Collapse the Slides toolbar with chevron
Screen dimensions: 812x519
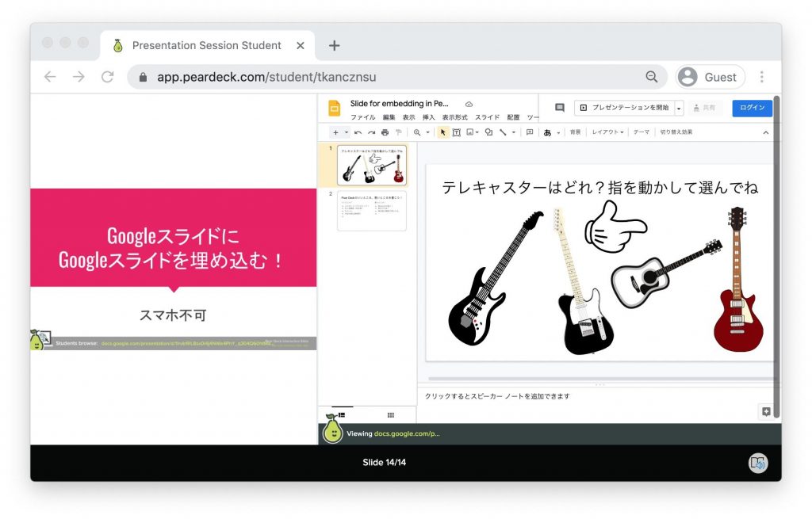click(x=765, y=132)
